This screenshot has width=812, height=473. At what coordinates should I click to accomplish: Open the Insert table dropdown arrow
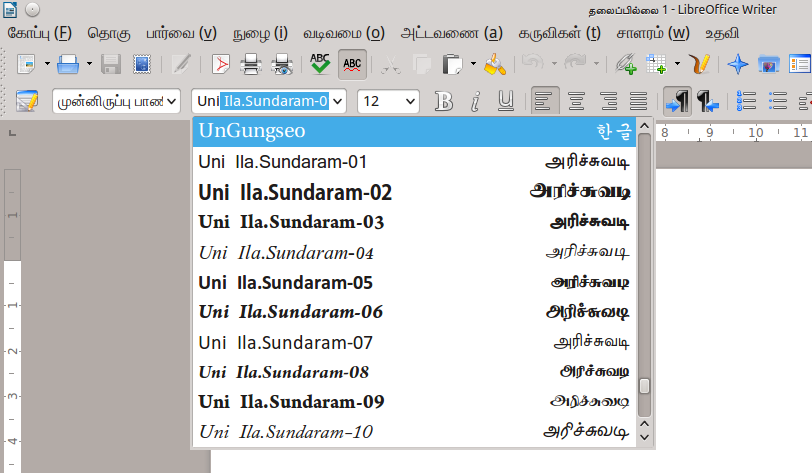(x=677, y=64)
